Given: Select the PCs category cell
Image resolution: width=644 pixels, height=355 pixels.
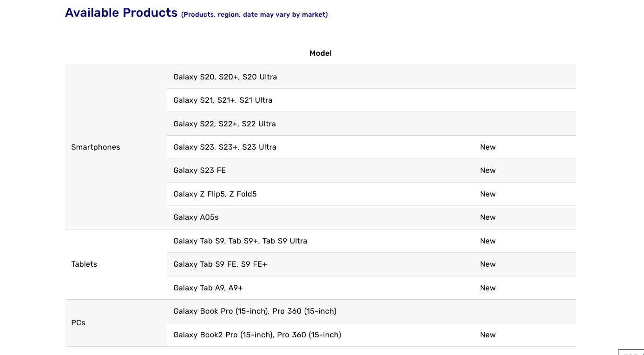Looking at the screenshot, I should coord(116,323).
